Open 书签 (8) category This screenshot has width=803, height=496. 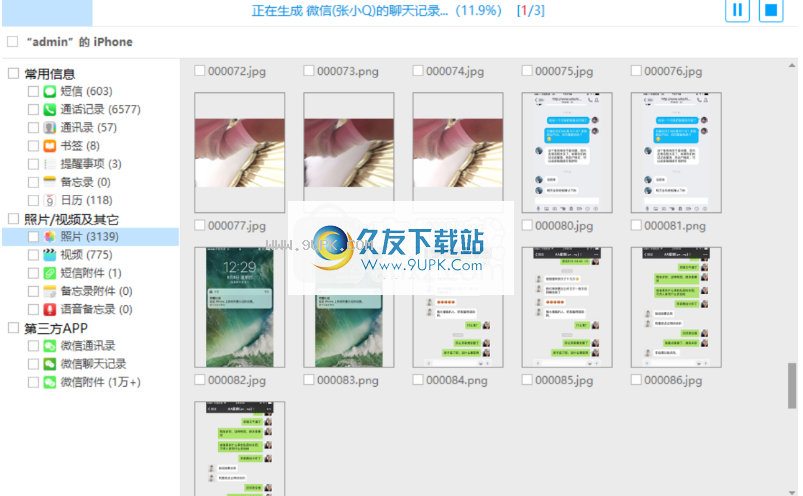pos(80,146)
